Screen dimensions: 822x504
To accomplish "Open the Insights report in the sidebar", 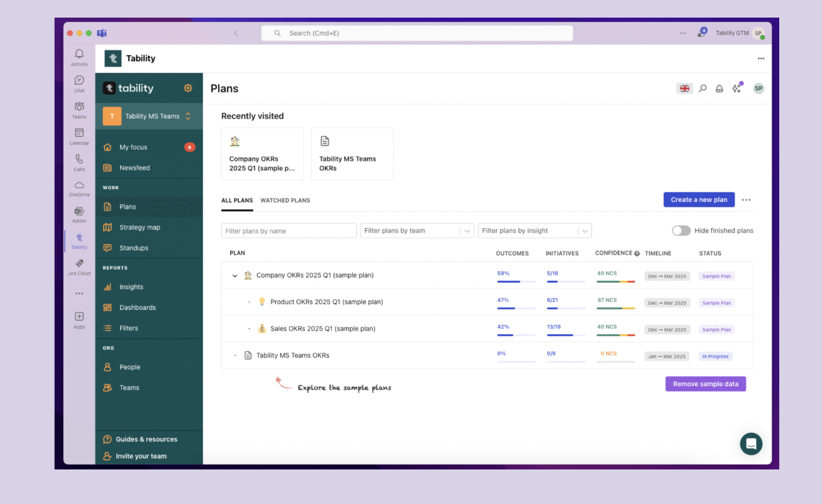I will tap(131, 287).
